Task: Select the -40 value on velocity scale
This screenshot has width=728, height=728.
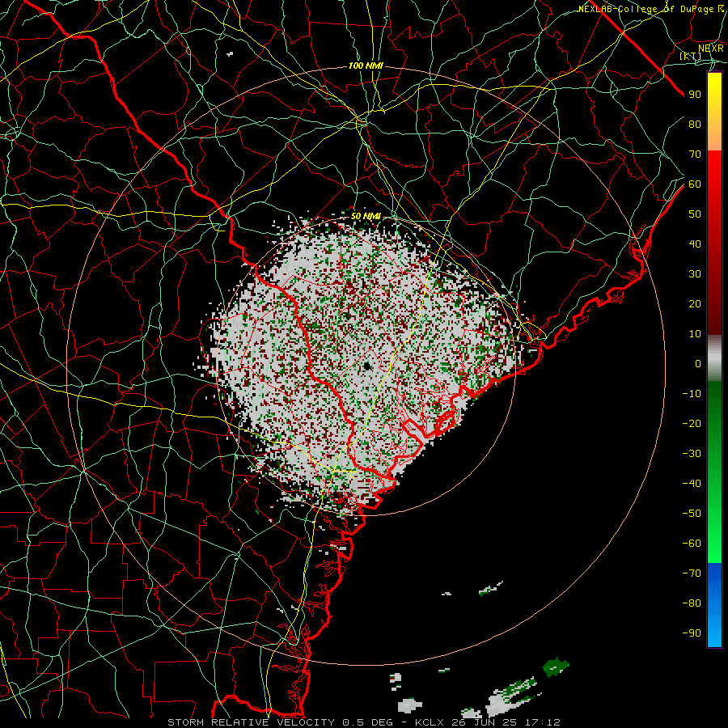Action: (x=692, y=484)
